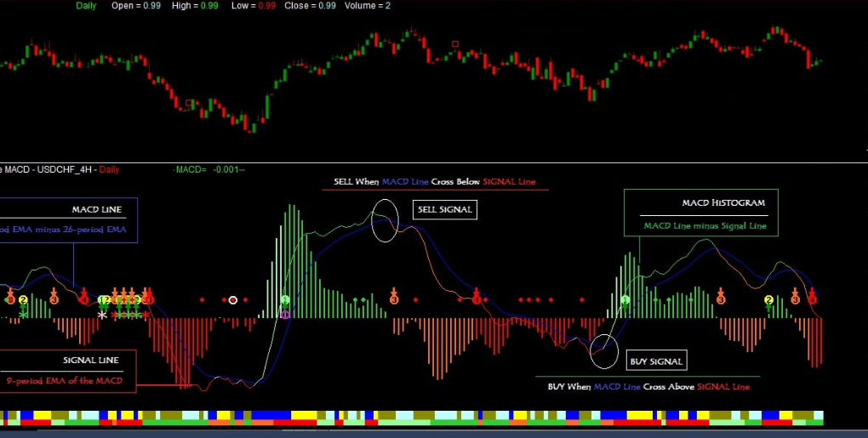
Task: Click the MACD HISTOGRAM heading
Action: pyautogui.click(x=723, y=203)
